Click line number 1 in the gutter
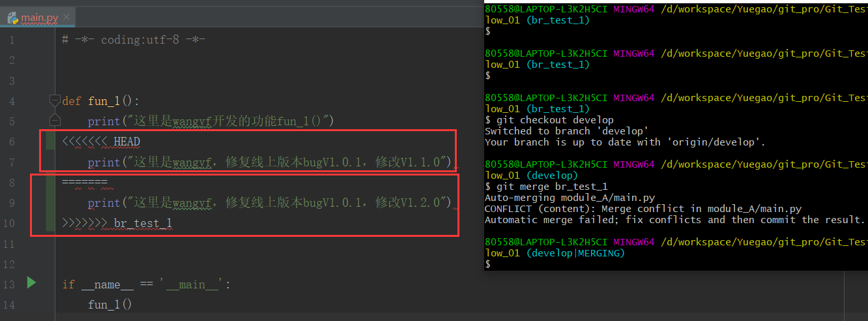Screen dimensions: 868x321 pos(12,40)
